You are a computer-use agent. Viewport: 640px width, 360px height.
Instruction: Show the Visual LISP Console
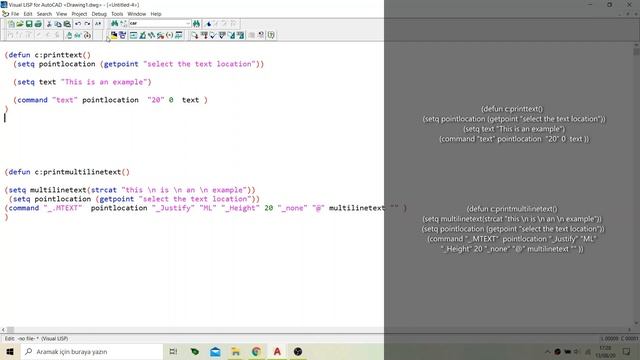pos(133,35)
